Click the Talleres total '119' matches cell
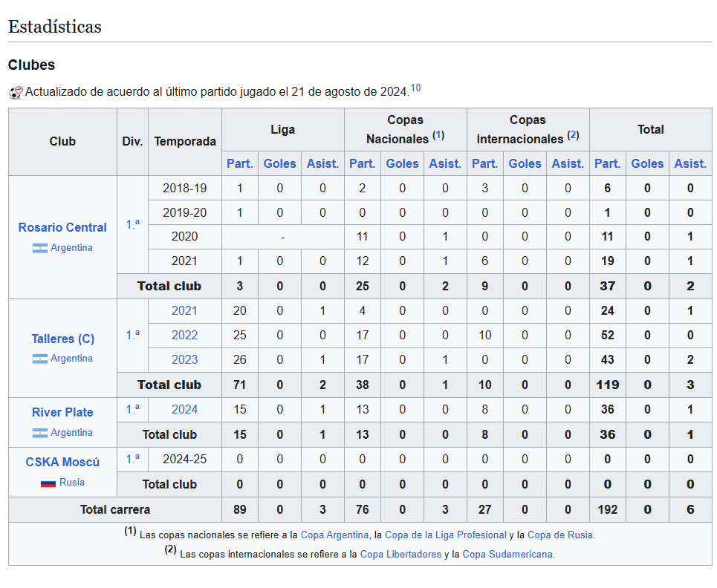717x588 pixels. click(607, 385)
